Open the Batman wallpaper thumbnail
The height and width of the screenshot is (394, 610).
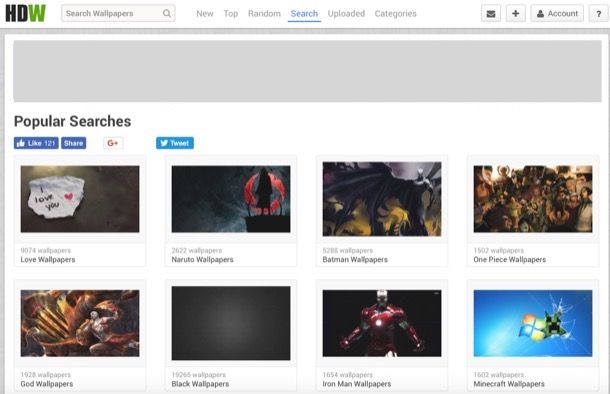[x=382, y=199]
